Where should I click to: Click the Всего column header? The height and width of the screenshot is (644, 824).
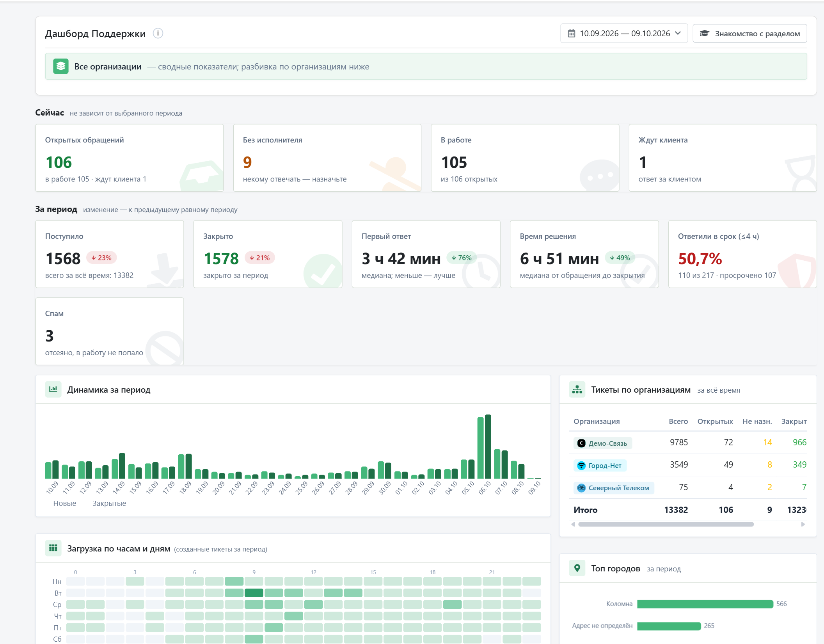[x=678, y=421]
